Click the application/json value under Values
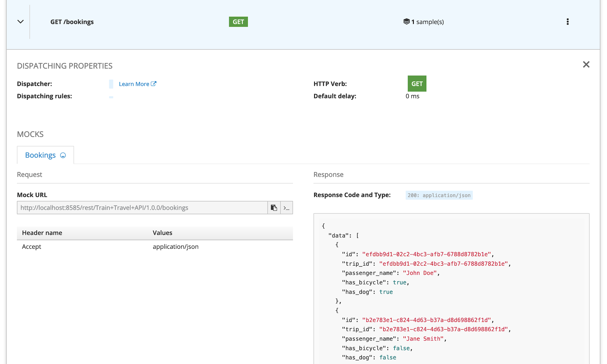The height and width of the screenshot is (364, 607). click(175, 246)
